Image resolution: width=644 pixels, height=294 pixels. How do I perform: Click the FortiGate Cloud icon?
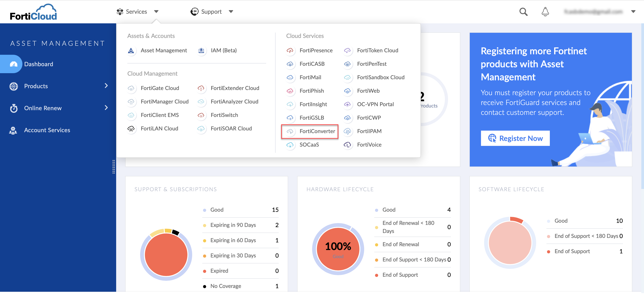point(131,88)
